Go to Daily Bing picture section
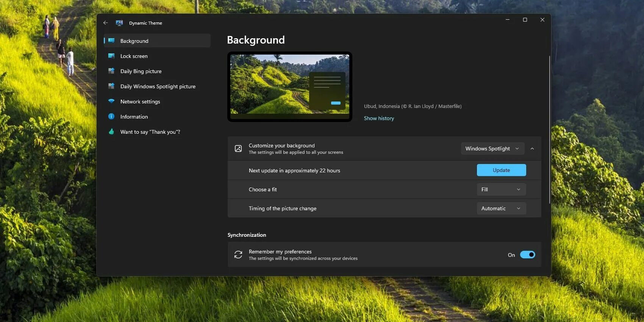Screen dimensions: 644x322 (x=157, y=71)
